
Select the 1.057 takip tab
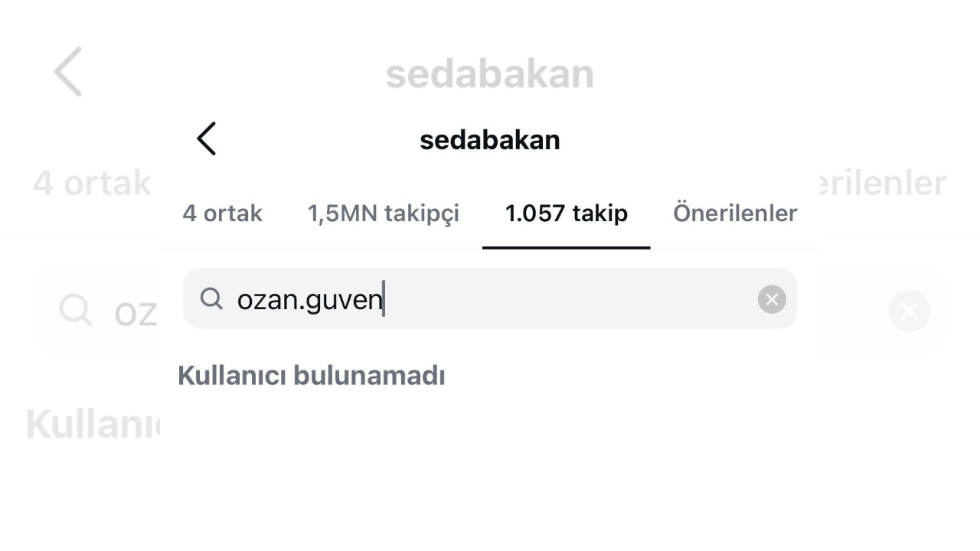point(566,214)
